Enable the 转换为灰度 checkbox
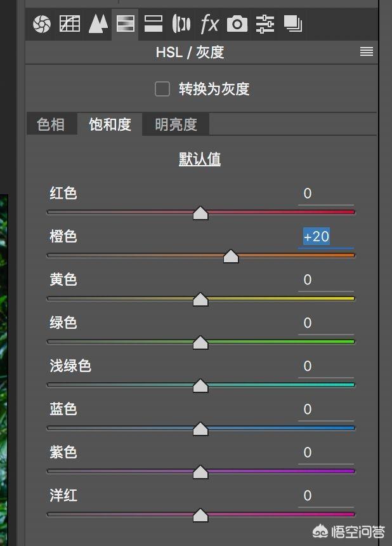This screenshot has width=392, height=546. [x=162, y=89]
